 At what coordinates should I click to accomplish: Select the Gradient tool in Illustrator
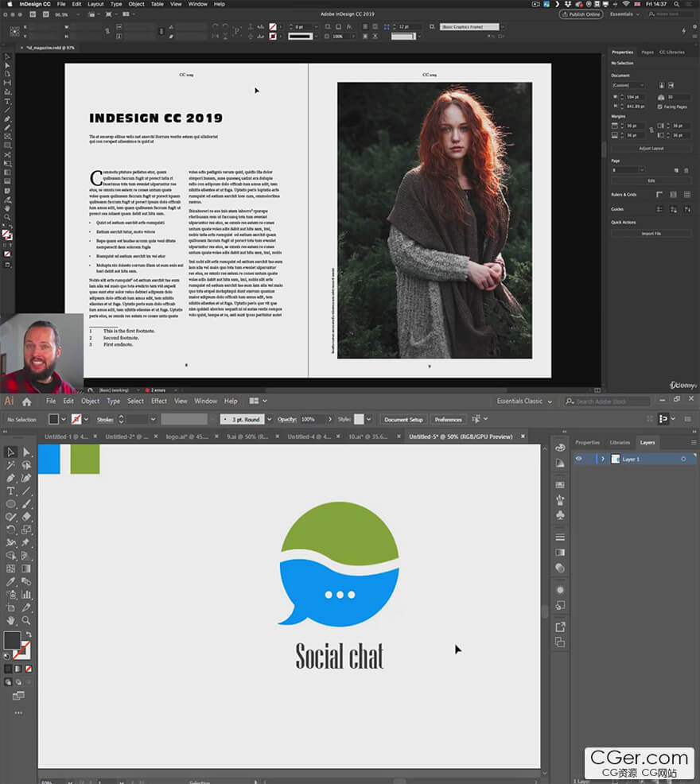click(x=26, y=569)
